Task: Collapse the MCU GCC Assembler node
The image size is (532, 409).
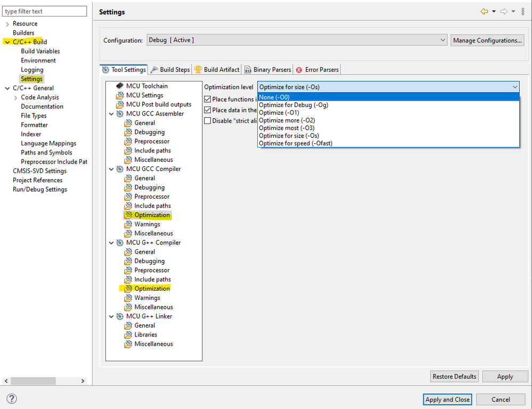Action: coord(111,114)
